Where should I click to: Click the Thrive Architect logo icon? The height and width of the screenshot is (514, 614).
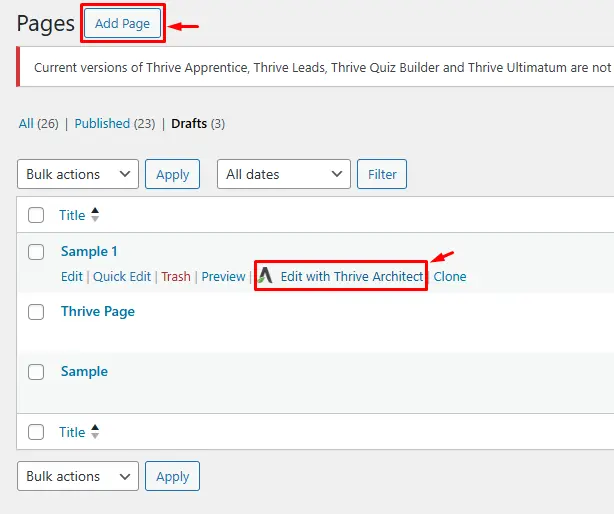(x=265, y=276)
